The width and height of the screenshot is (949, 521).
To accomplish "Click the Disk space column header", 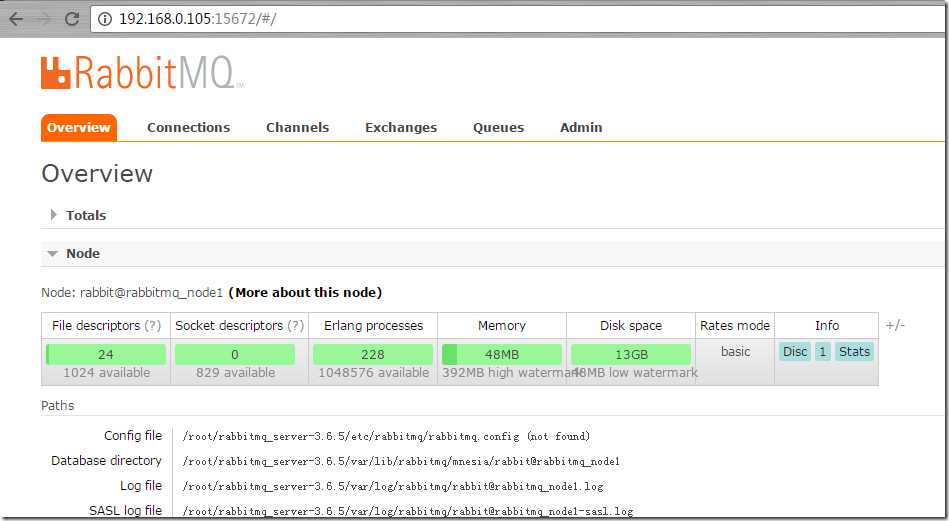I will pos(631,326).
